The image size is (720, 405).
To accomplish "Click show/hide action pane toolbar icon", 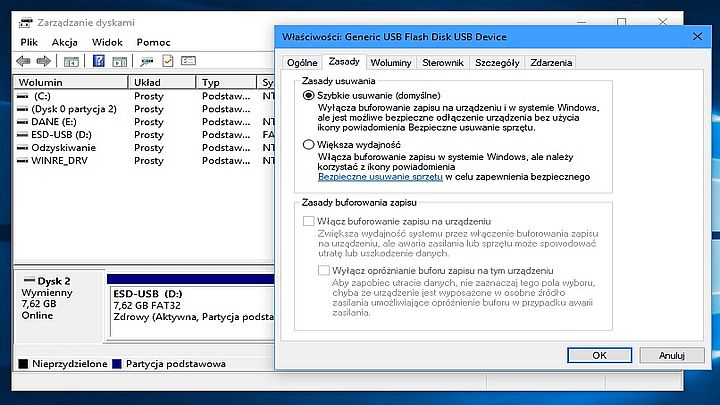I will click(x=119, y=61).
